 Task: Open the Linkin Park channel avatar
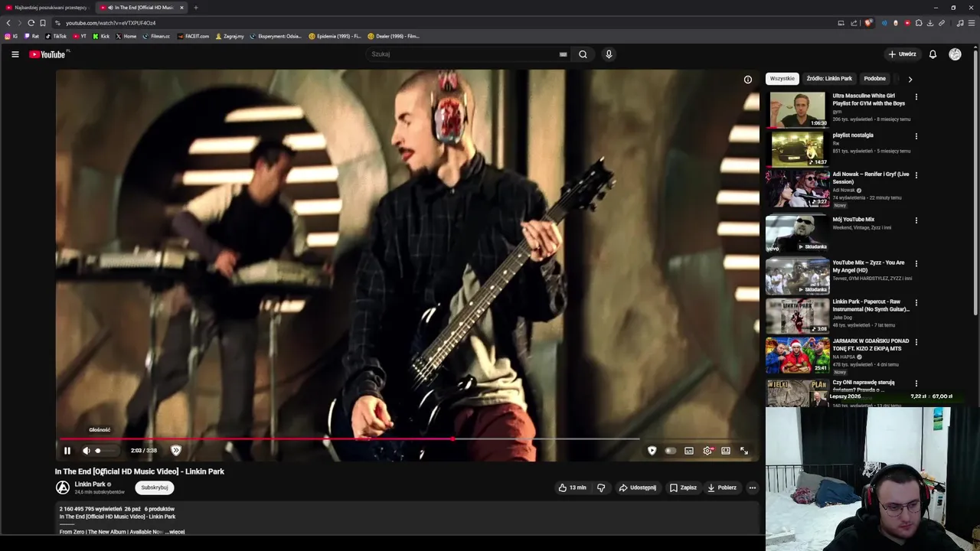click(x=63, y=487)
